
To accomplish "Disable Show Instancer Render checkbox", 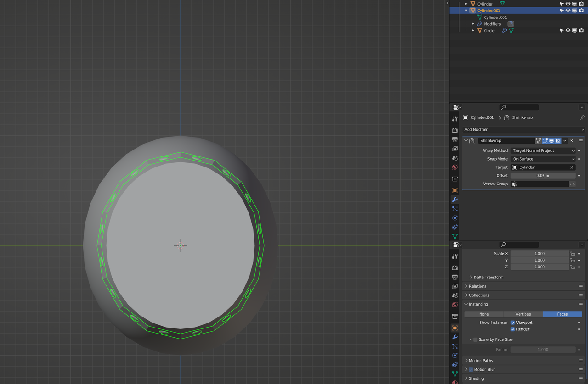I will coord(513,329).
